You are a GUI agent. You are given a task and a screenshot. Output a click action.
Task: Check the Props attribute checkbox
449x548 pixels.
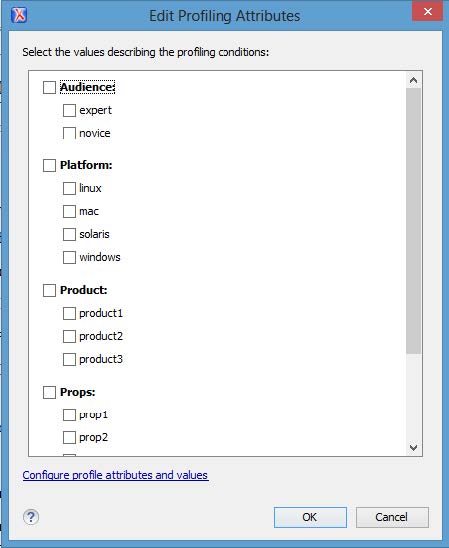click(x=49, y=392)
